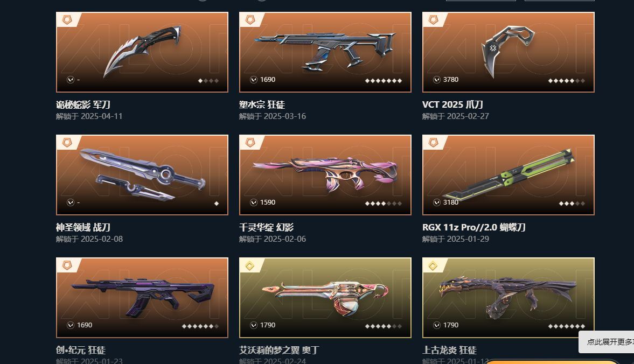Image resolution: width=634 pixels, height=364 pixels.
Task: View the 千灵华绽 幻影 skin card
Action: [325, 175]
